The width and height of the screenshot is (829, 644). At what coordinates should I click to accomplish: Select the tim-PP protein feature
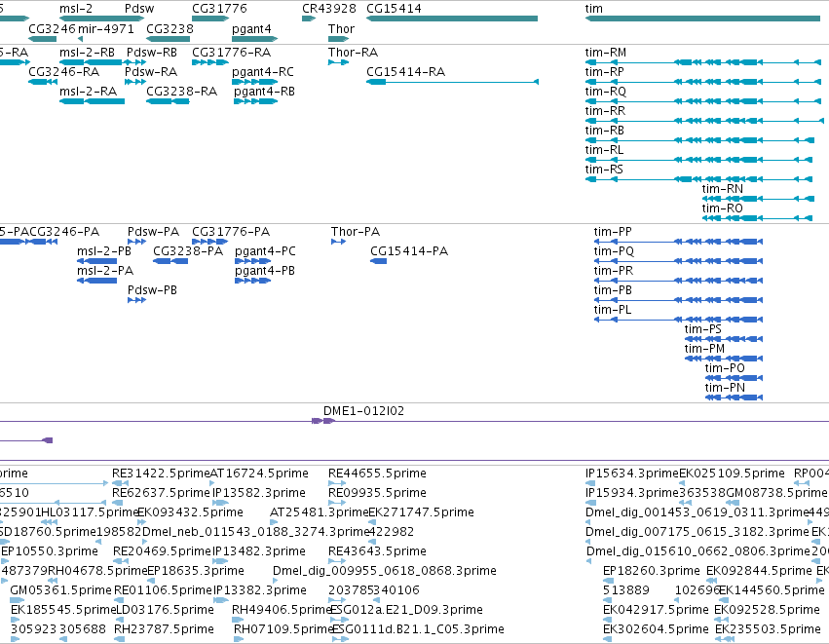tap(678, 242)
